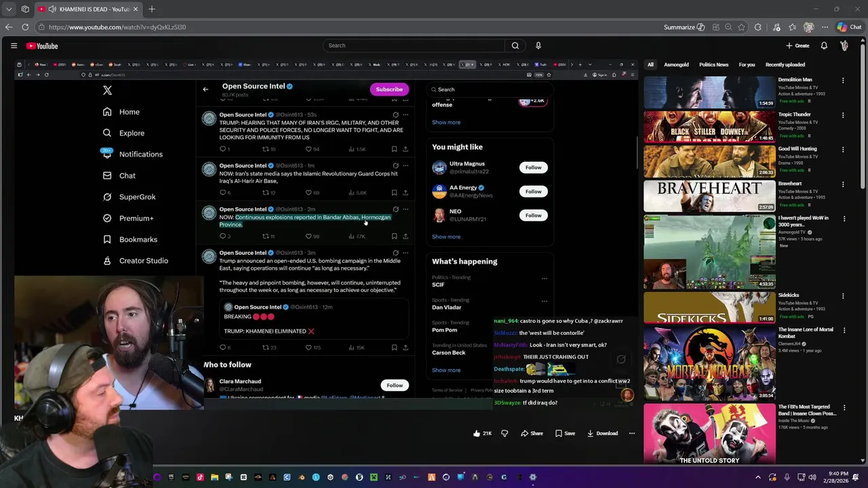Open volume control in system tray
The height and width of the screenshot is (488, 868).
pos(813,477)
